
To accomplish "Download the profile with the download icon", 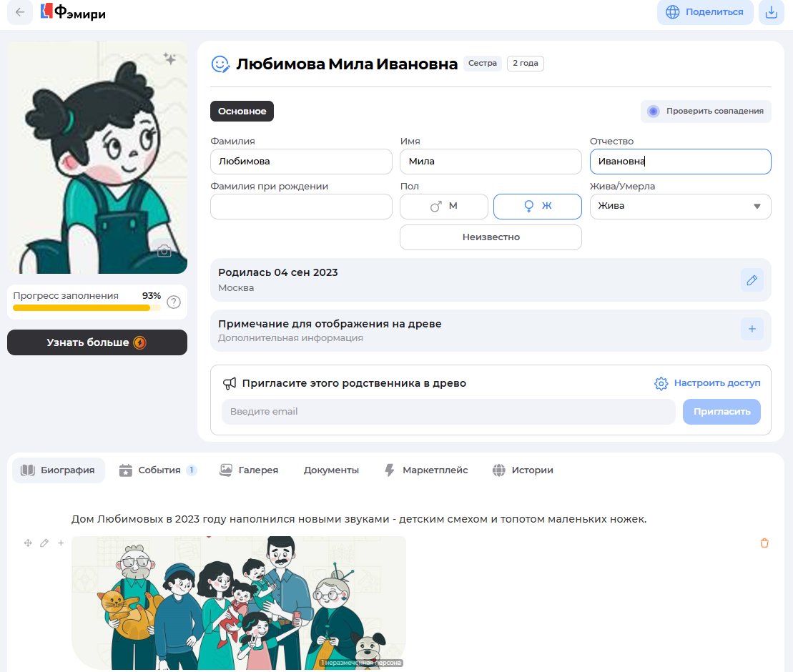I will (x=771, y=12).
